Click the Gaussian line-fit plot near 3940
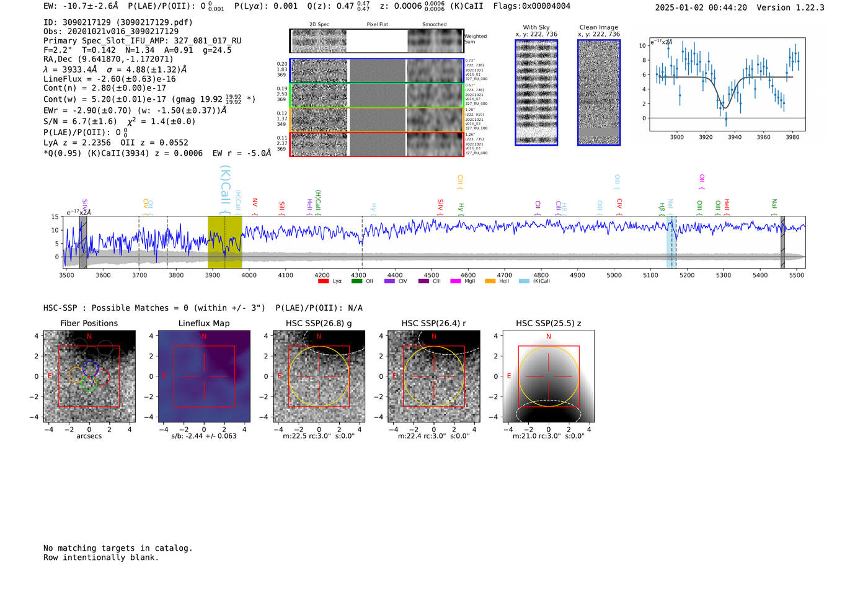The width and height of the screenshot is (868, 591). point(727,84)
